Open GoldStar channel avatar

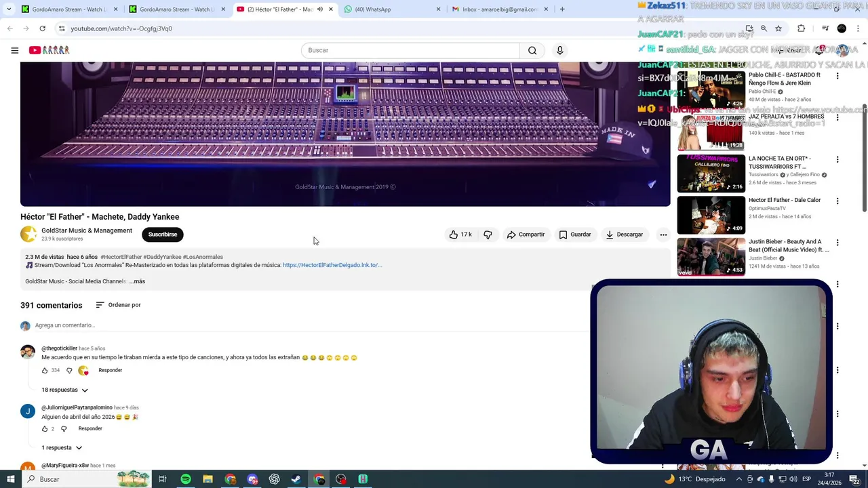coord(28,235)
